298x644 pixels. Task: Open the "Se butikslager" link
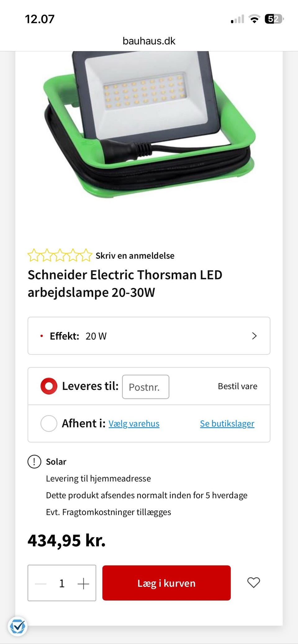(x=227, y=424)
